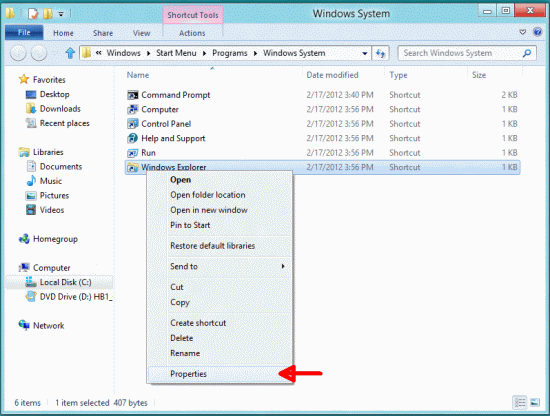The image size is (550, 416).
Task: Click the Pictures library icon
Action: click(31, 195)
